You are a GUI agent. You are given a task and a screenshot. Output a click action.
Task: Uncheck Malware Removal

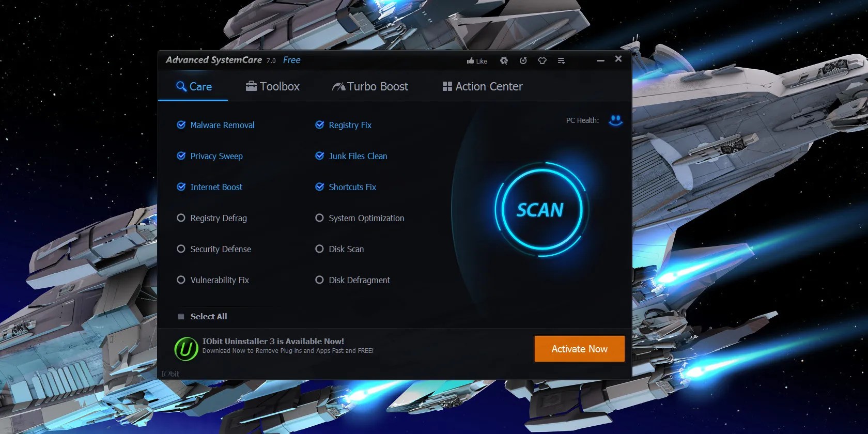(x=181, y=125)
